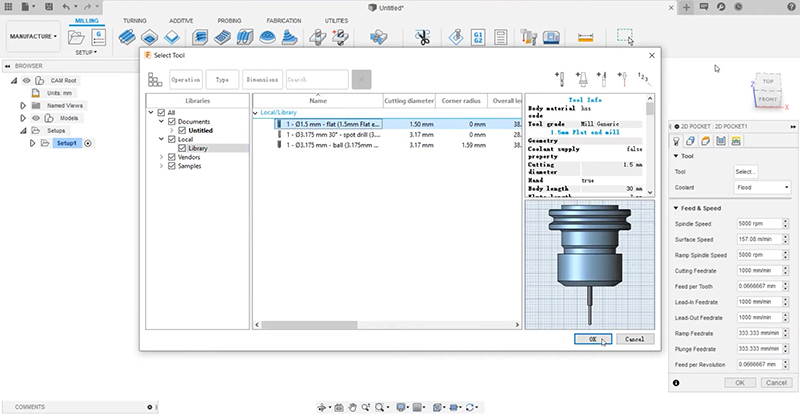800x414 pixels.
Task: Click OK in the Select Tool dialog
Action: (x=594, y=339)
